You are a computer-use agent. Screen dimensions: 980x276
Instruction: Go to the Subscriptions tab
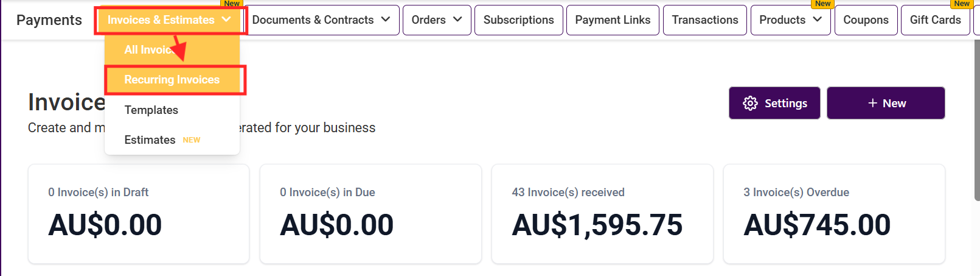518,20
